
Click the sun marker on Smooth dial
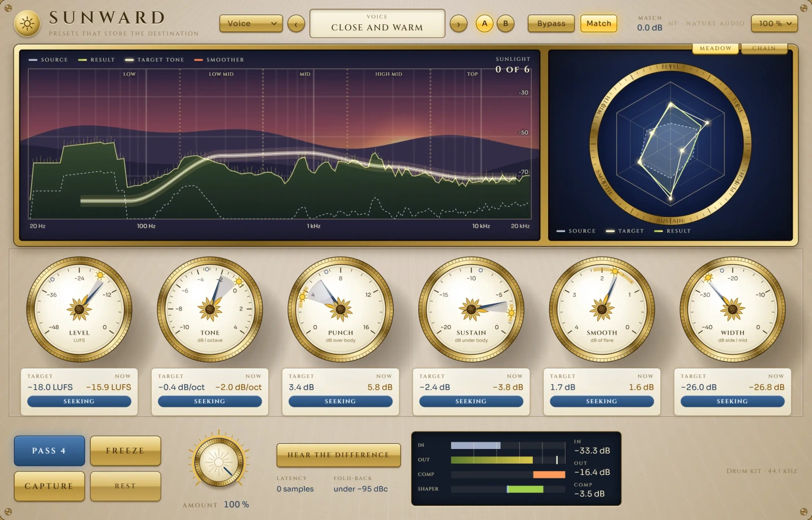point(615,272)
